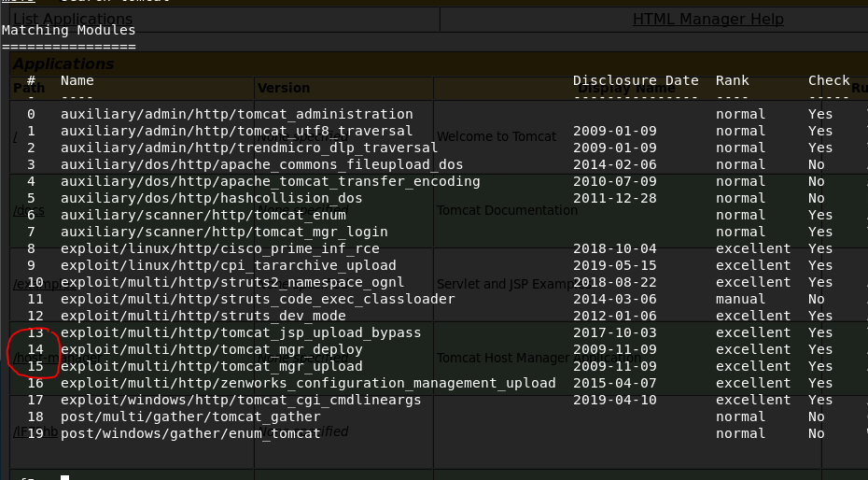
Task: Click the index number 13
Action: coord(35,332)
